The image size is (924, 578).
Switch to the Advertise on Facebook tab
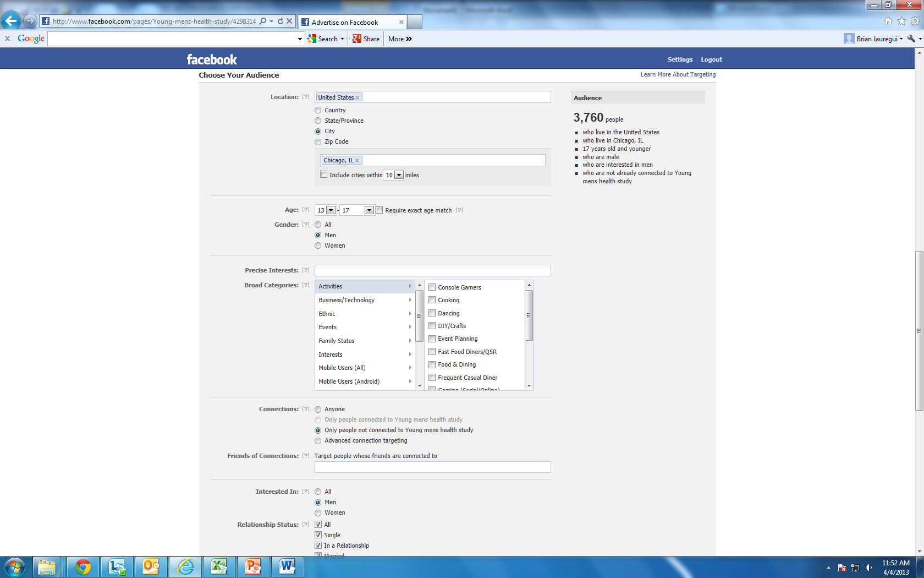[x=352, y=23]
